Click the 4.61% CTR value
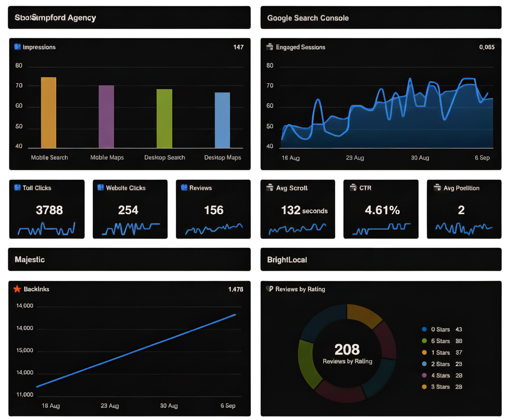Image resolution: width=507 pixels, height=420 pixels. [x=382, y=210]
